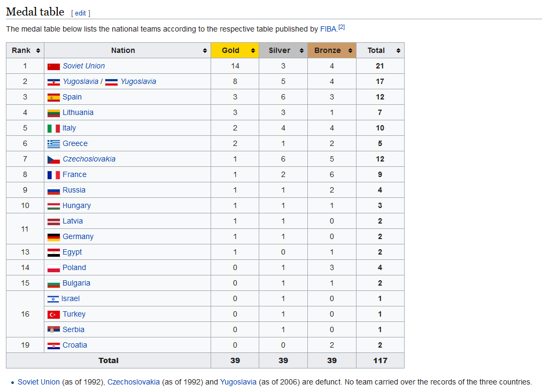Select the bold Total row label
Image resolution: width=542 pixels, height=392 pixels.
tap(108, 361)
